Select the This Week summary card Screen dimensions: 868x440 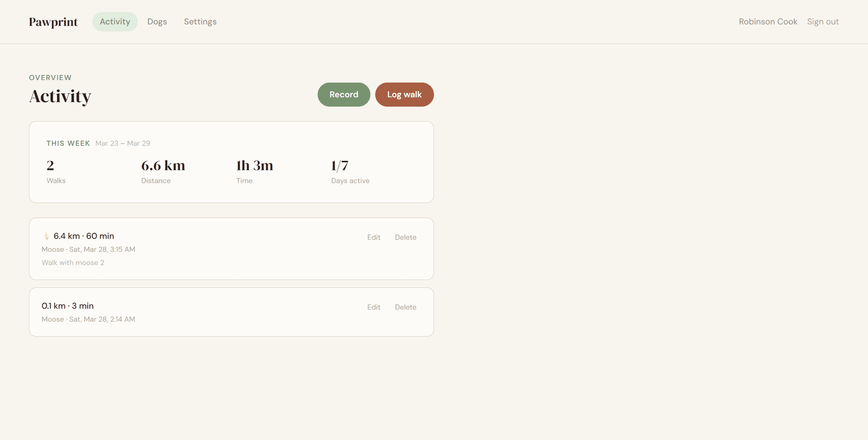tap(231, 162)
